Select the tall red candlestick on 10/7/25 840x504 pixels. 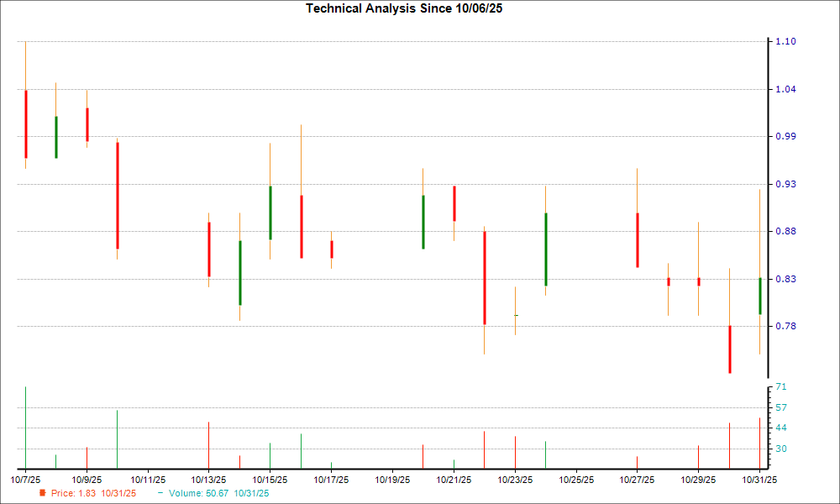click(25, 122)
